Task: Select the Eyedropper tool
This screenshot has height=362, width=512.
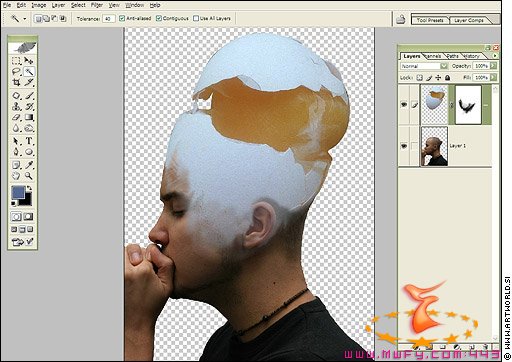Action: 29,165
